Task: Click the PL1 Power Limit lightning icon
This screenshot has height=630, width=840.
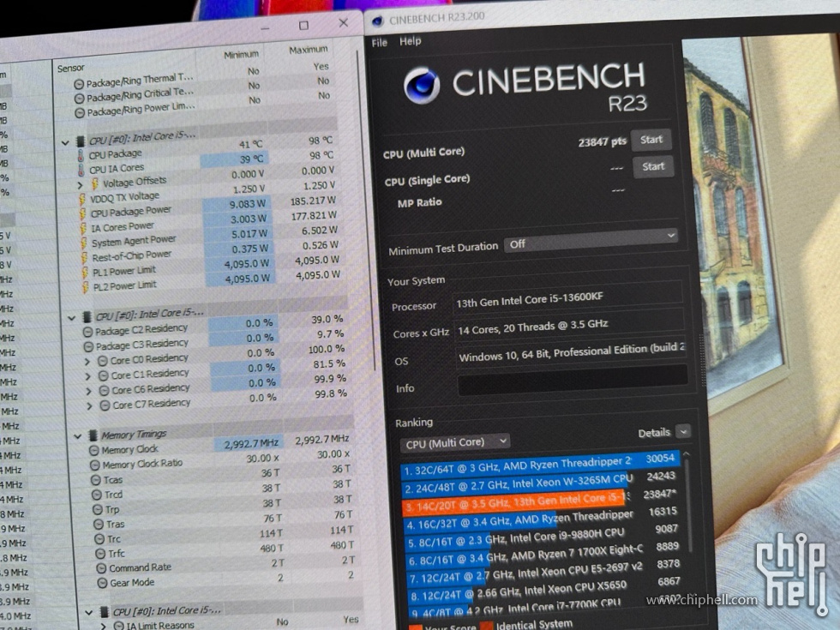Action: click(85, 273)
